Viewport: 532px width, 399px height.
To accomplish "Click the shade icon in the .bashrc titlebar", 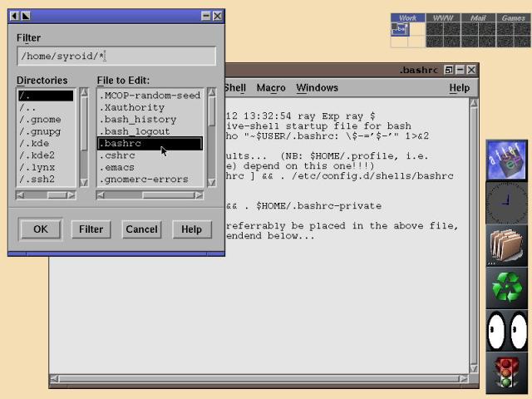I will pyautogui.click(x=449, y=70).
